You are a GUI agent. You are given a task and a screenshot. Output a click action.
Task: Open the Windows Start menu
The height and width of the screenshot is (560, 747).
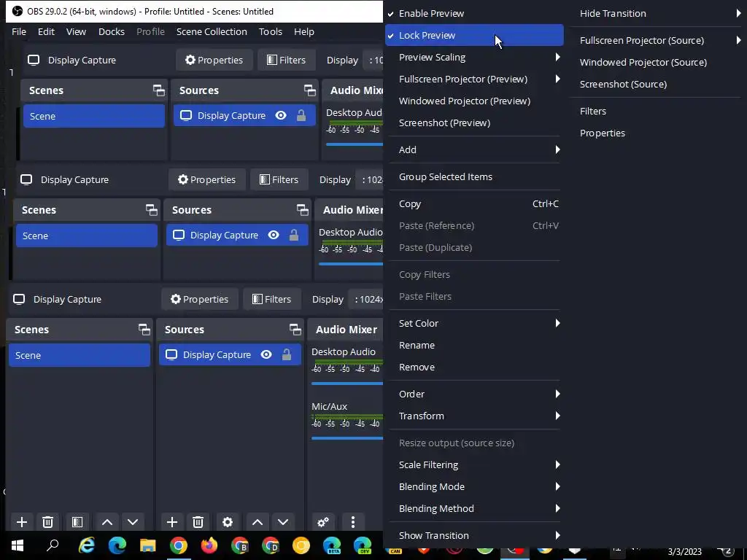(x=18, y=545)
